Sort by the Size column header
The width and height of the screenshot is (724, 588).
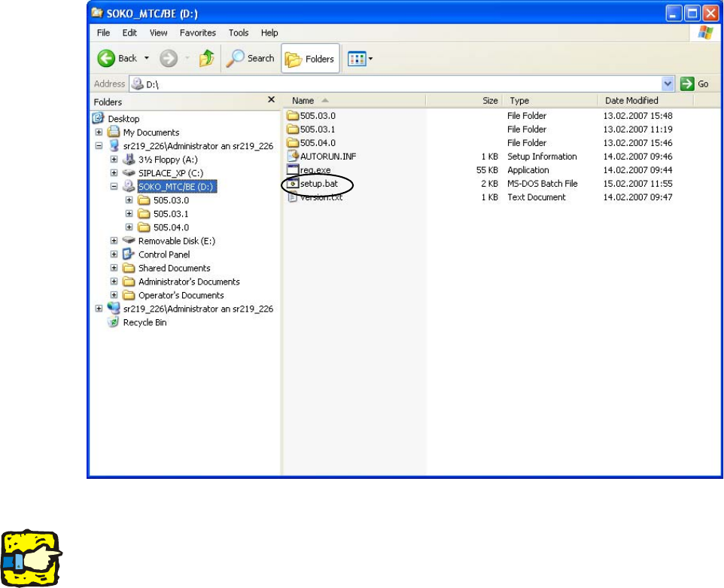[464, 101]
